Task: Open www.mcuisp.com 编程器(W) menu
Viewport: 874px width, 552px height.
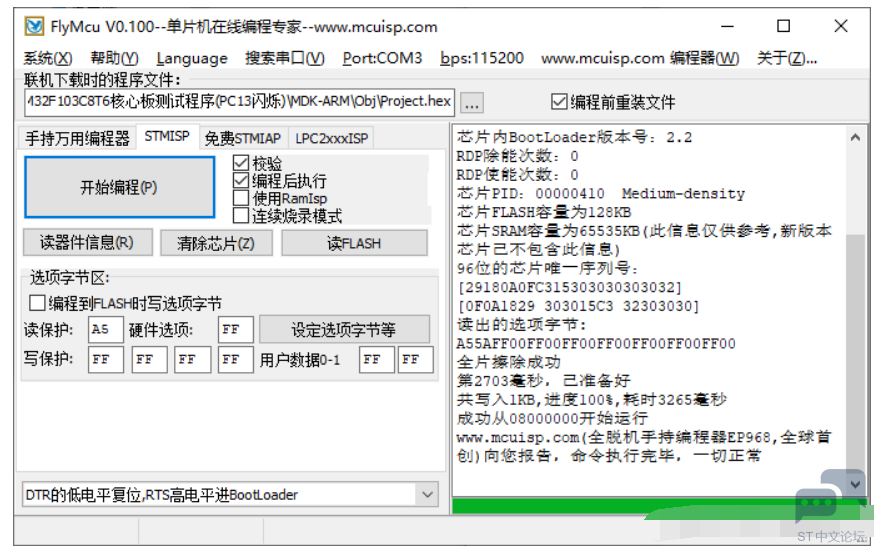Action: tap(640, 58)
